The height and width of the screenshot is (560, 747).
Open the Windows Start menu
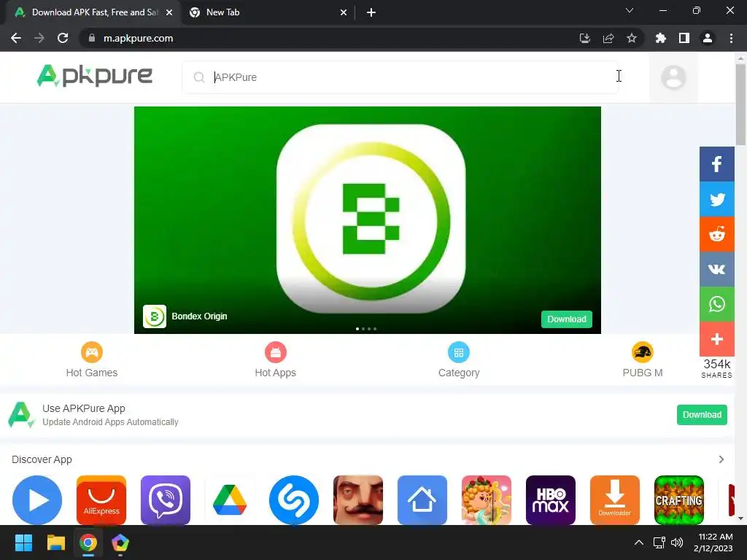coord(23,542)
